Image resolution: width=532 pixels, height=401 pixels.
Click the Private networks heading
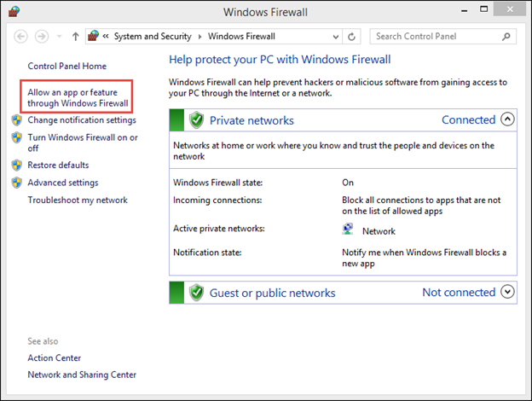coord(252,120)
